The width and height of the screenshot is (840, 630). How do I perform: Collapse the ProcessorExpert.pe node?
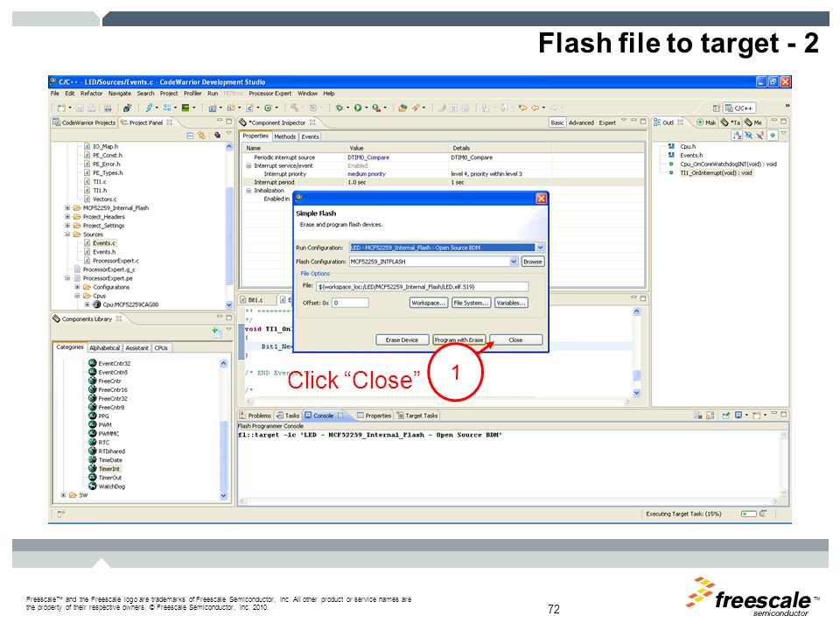click(67, 278)
